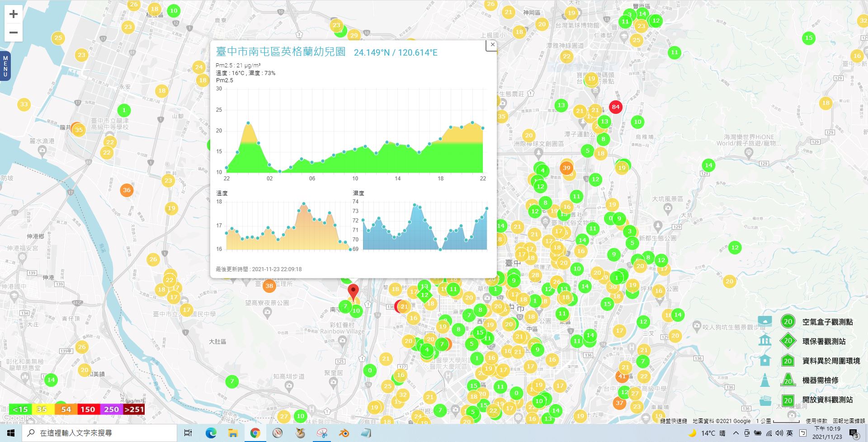Open the vertical MENU side tab
Screen dimensions: 868x442
click(5, 66)
